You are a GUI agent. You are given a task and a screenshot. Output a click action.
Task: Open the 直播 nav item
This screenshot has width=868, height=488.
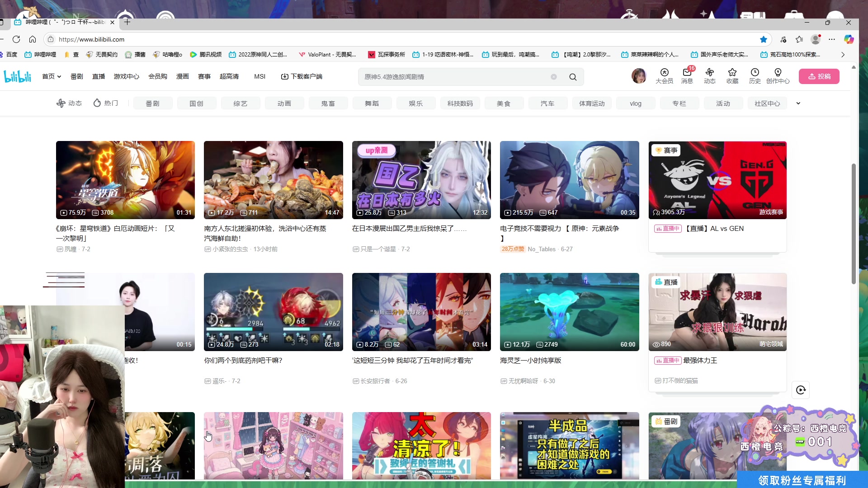click(x=99, y=76)
